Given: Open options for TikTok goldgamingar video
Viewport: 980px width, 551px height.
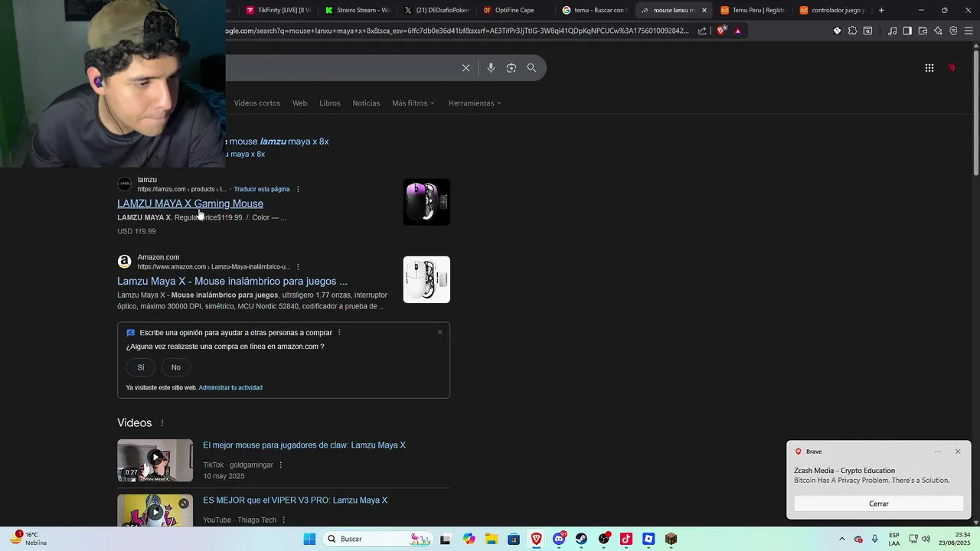Looking at the screenshot, I should (280, 465).
